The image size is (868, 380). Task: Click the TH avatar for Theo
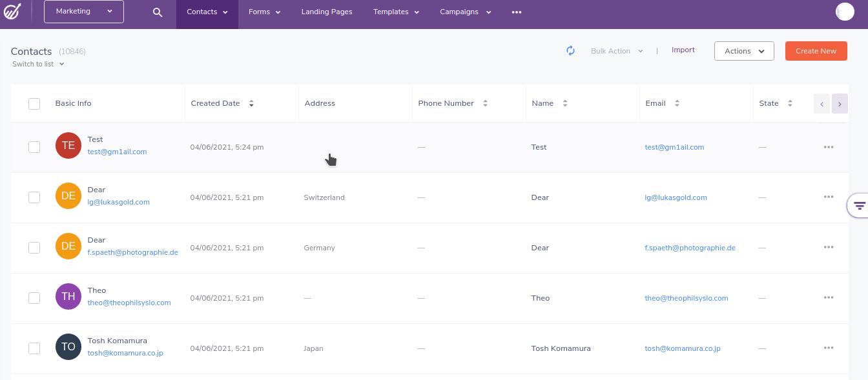68,296
